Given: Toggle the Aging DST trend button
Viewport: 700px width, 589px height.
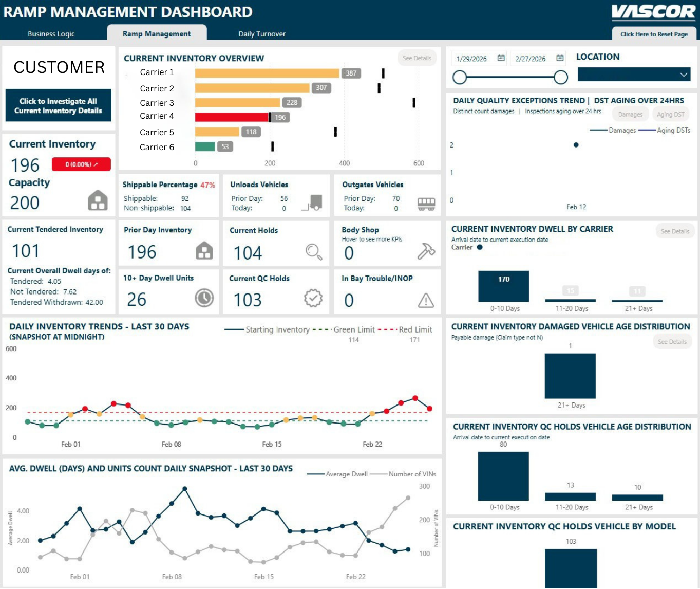Looking at the screenshot, I should coord(670,115).
